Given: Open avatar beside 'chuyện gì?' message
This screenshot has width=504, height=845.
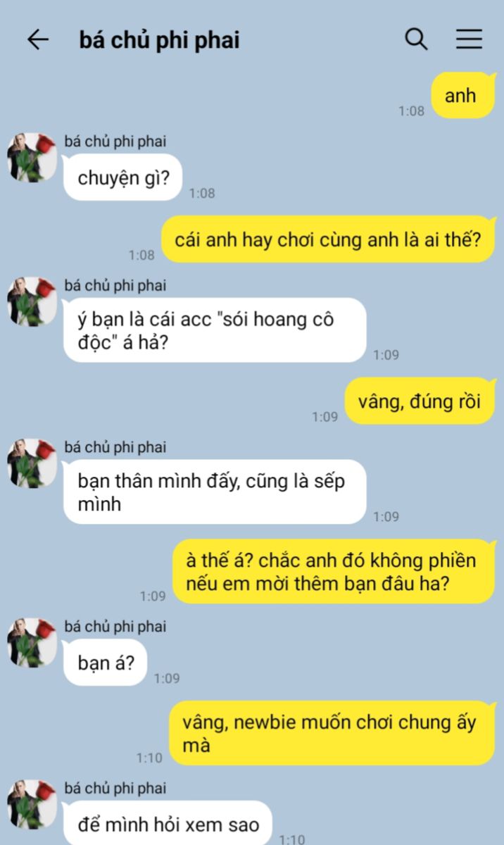Looking at the screenshot, I should tap(32, 158).
